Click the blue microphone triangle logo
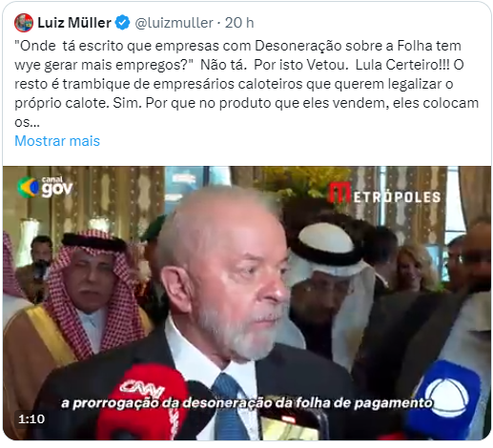Image resolution: width=493 pixels, height=448 pixels. click(446, 397)
